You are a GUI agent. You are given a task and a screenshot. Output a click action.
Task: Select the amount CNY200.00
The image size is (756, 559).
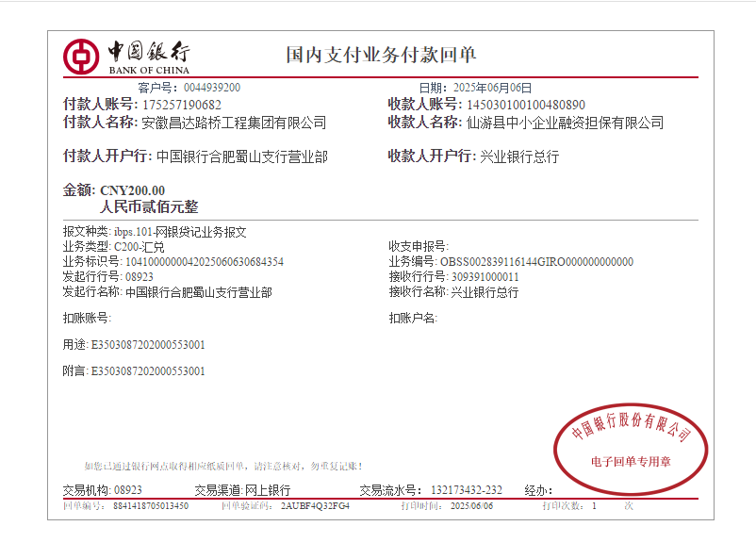pos(132,190)
